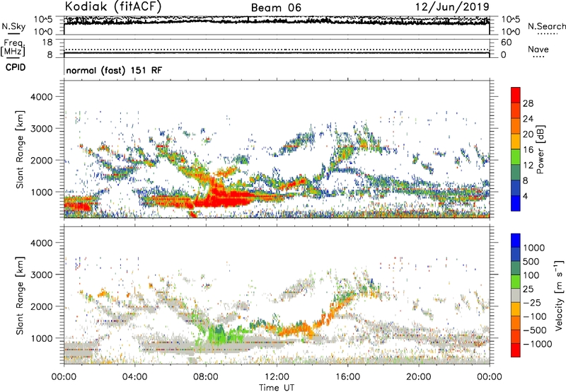Click the "Velocity [m s-1]" colorbar title
The image size is (566, 392).
click(559, 295)
